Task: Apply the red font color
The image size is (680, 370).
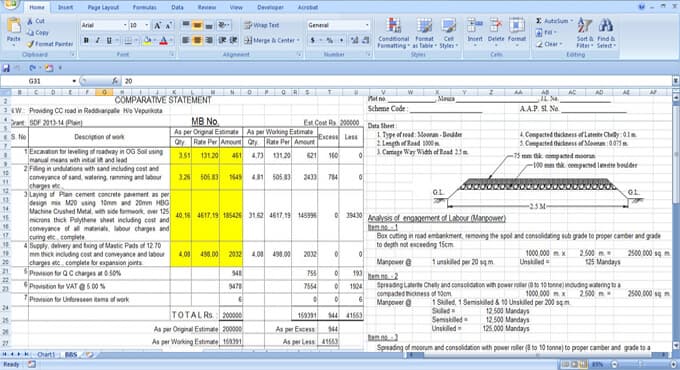Action: pyautogui.click(x=163, y=40)
